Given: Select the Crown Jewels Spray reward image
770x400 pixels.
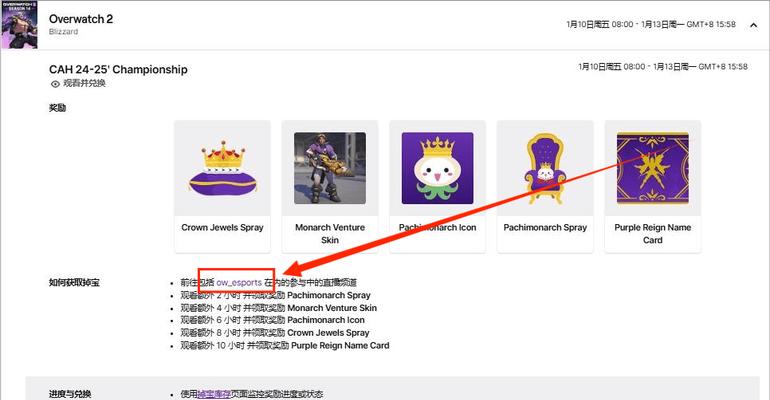Looking at the screenshot, I should point(222,168).
